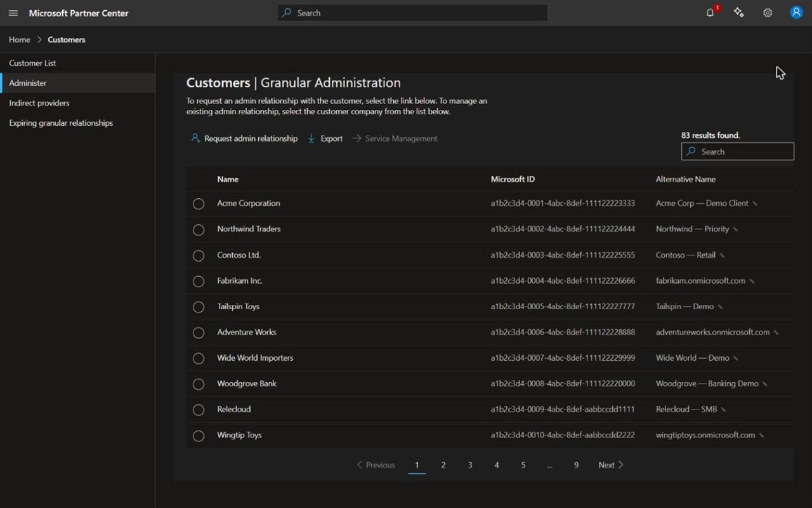The height and width of the screenshot is (508, 812).
Task: Click the Microsoft ID column header
Action: pyautogui.click(x=513, y=179)
